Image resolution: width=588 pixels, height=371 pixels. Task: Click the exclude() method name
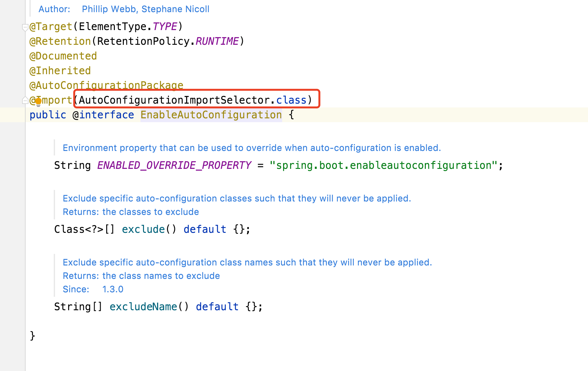tap(143, 229)
